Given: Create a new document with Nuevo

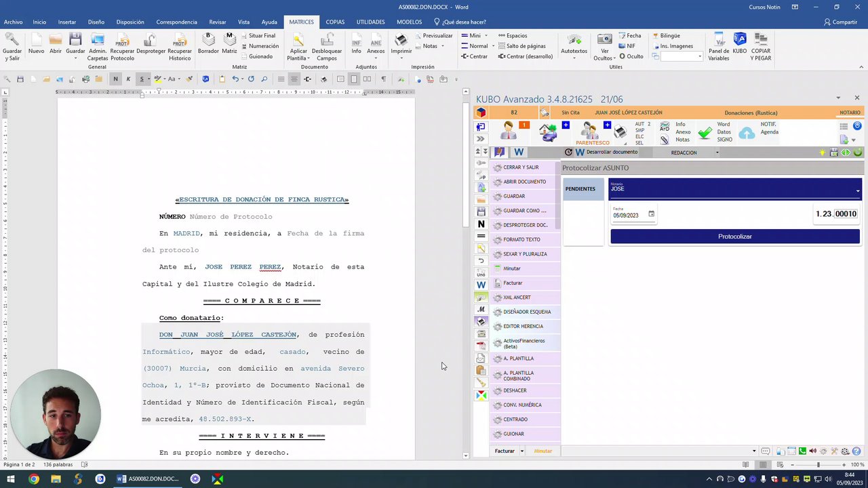Looking at the screenshot, I should [x=36, y=45].
